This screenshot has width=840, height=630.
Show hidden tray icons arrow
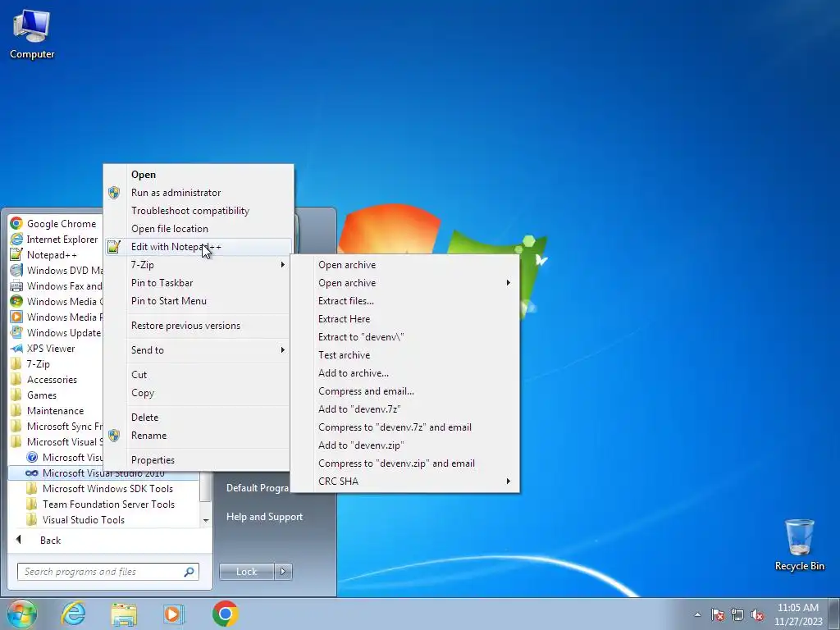tap(697, 614)
